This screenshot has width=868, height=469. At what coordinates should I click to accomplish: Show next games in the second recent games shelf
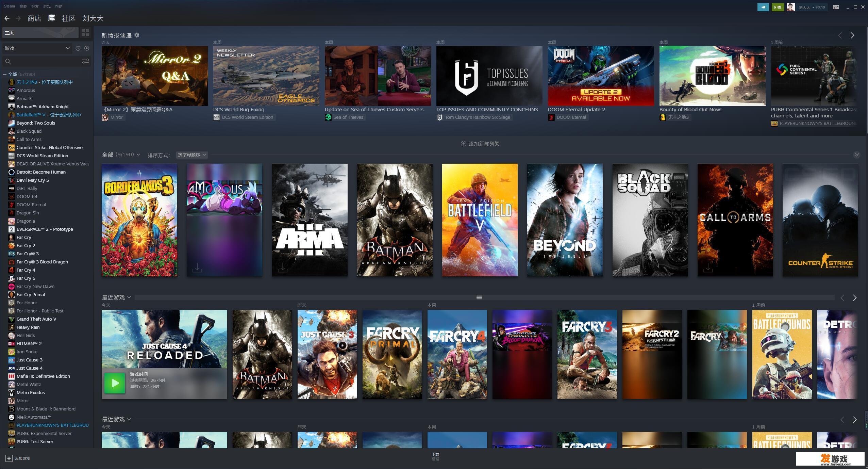coord(855,420)
